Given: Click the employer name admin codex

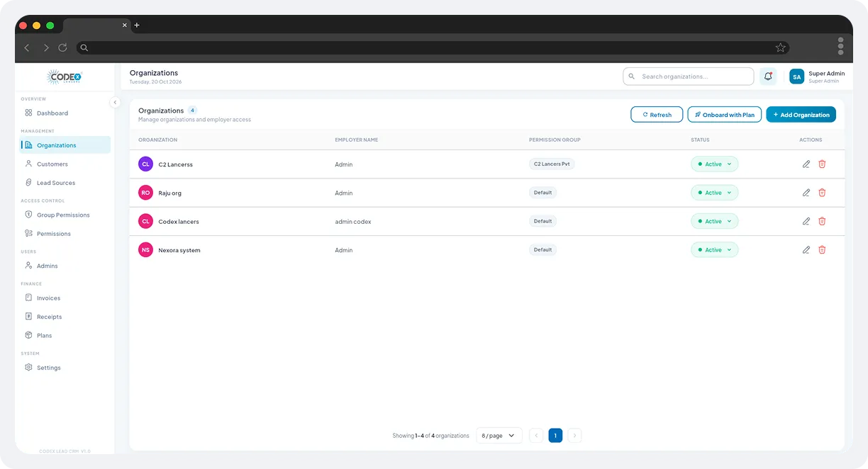Looking at the screenshot, I should tap(353, 222).
